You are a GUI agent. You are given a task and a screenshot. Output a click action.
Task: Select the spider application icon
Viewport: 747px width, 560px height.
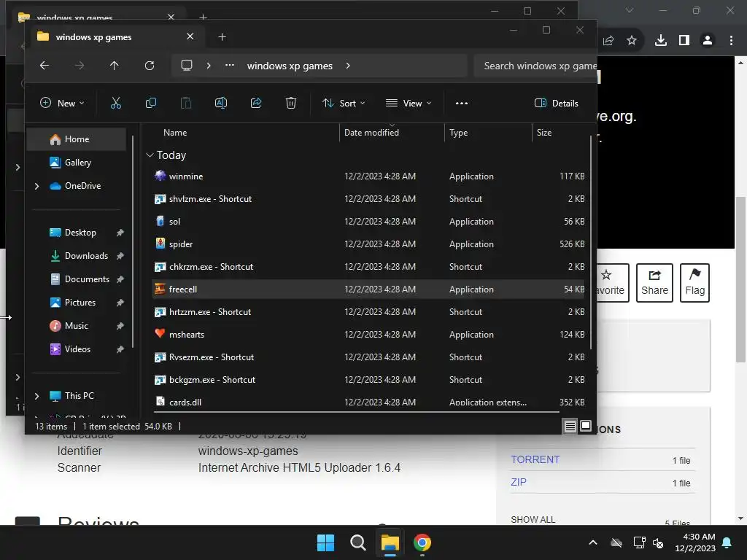point(160,244)
